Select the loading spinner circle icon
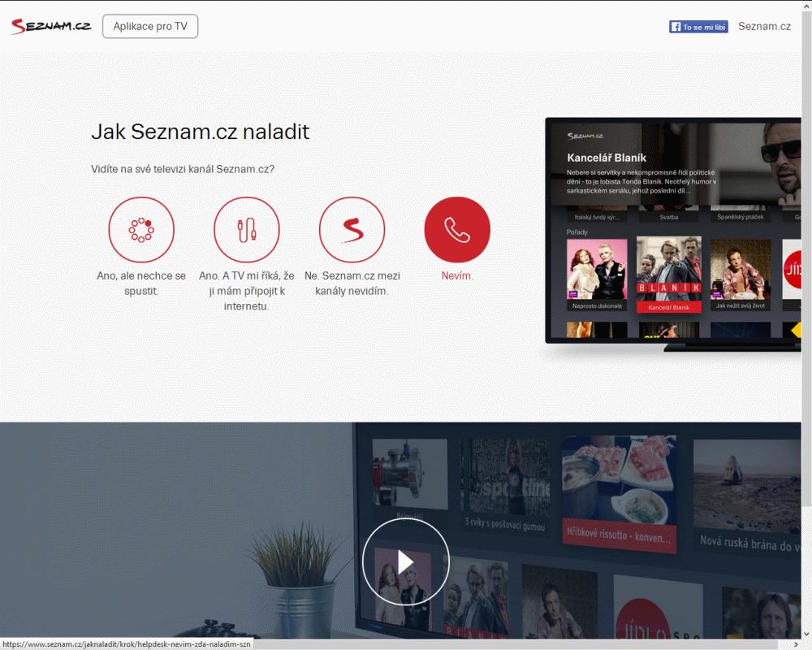The width and height of the screenshot is (812, 650). [x=141, y=230]
